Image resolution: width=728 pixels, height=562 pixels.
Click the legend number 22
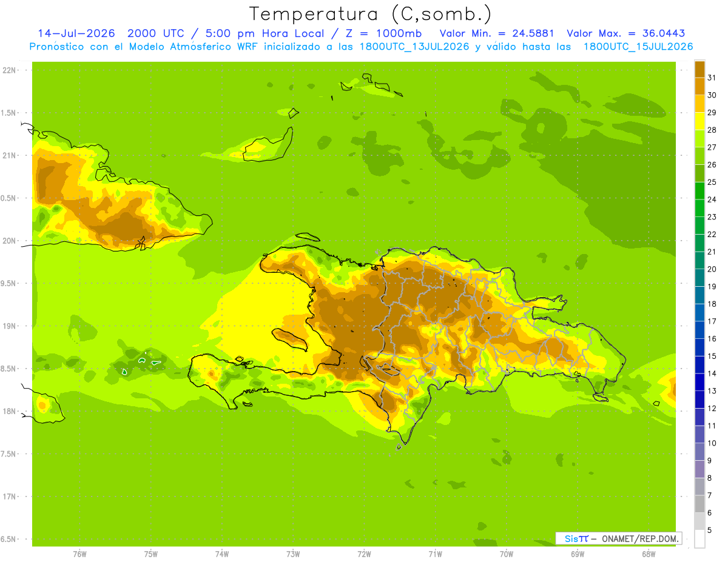712,234
